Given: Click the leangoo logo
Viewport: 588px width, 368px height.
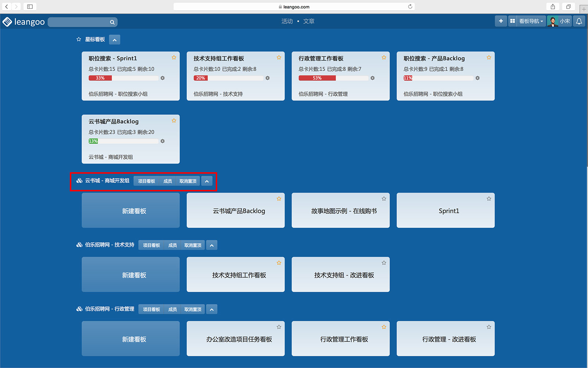Looking at the screenshot, I should pos(24,22).
